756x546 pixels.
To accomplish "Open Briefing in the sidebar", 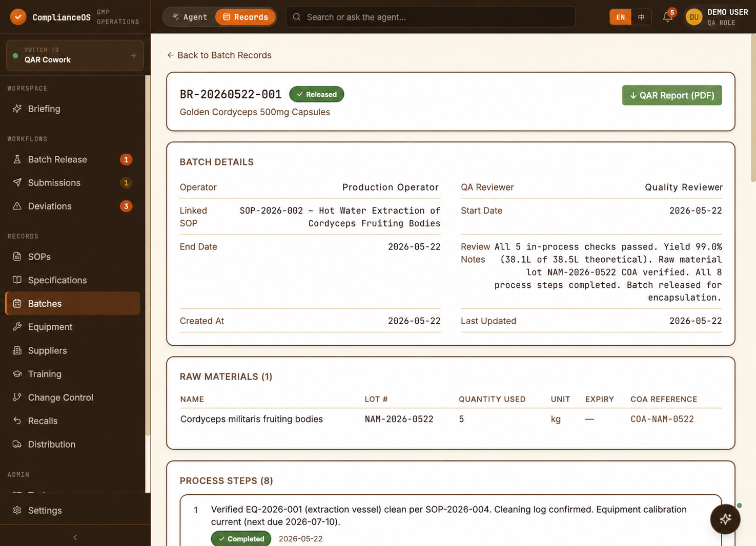I will pos(72,109).
